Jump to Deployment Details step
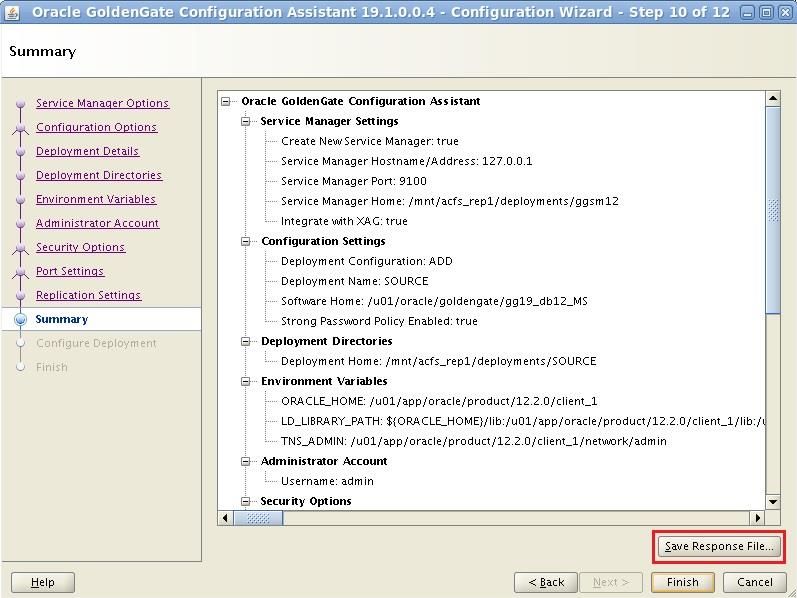Image resolution: width=797 pixels, height=598 pixels. [87, 151]
